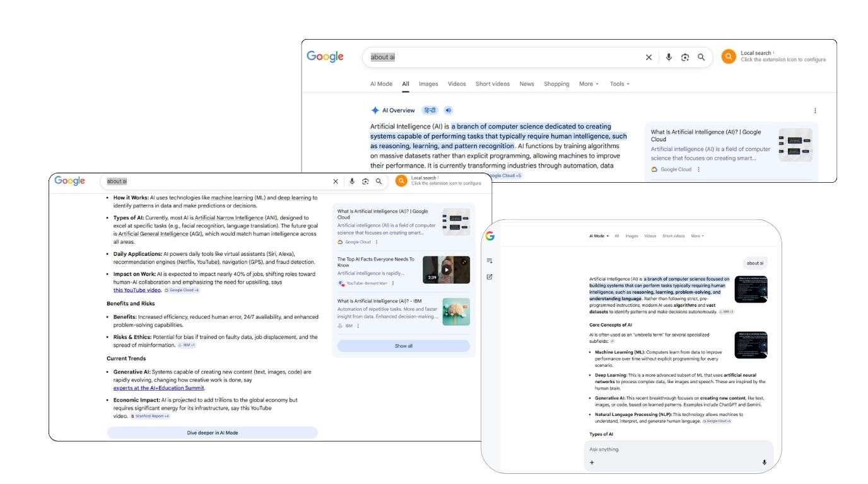The height and width of the screenshot is (484, 868).
Task: Click the AI Overview sparkle icon
Action: click(x=375, y=110)
